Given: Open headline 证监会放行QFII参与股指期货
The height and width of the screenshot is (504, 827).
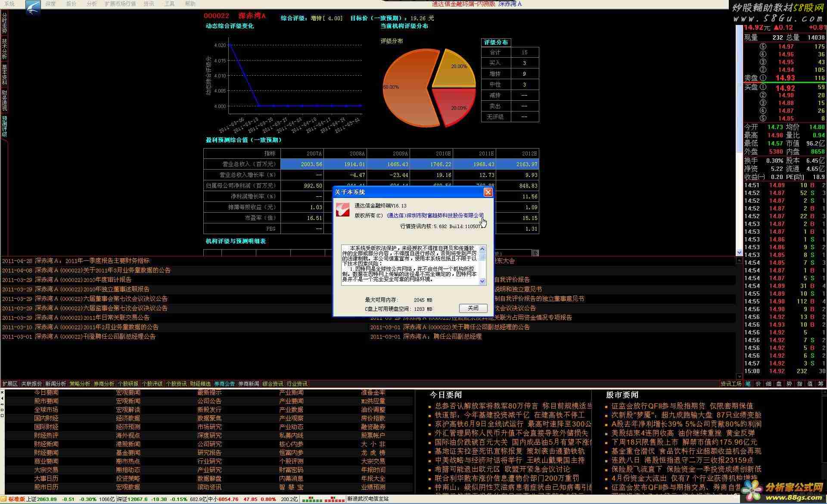Looking at the screenshot, I should (682, 406).
